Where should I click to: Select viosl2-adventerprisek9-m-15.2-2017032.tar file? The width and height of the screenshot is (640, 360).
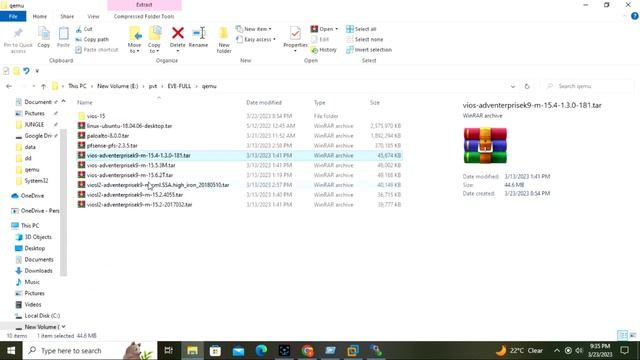pos(139,204)
